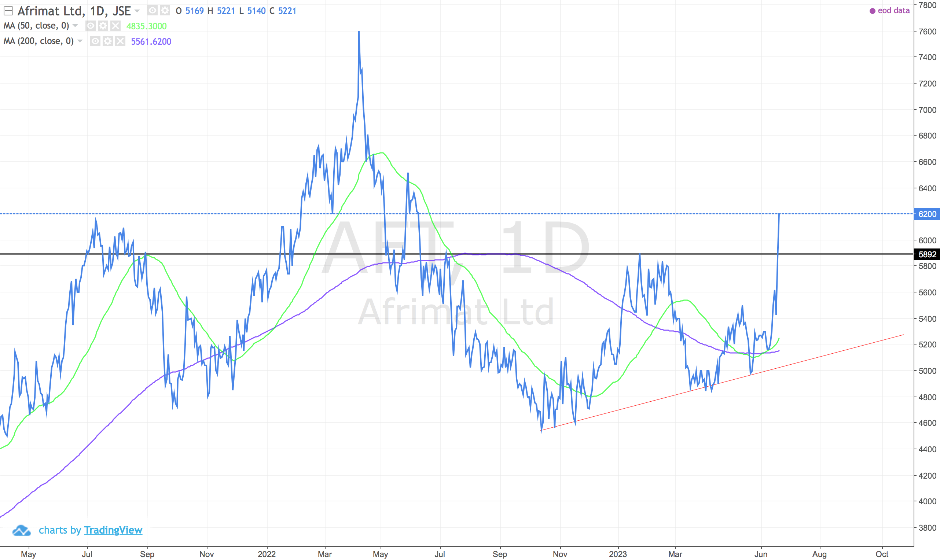Click the TradingView cloud logo
This screenshot has width=940, height=560.
coord(22,530)
